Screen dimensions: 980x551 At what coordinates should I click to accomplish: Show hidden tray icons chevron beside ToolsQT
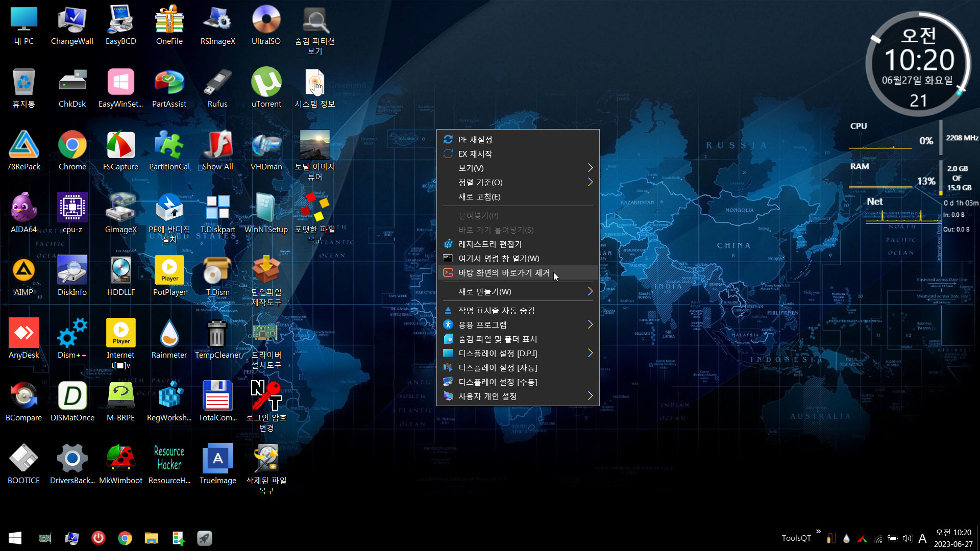[x=818, y=532]
